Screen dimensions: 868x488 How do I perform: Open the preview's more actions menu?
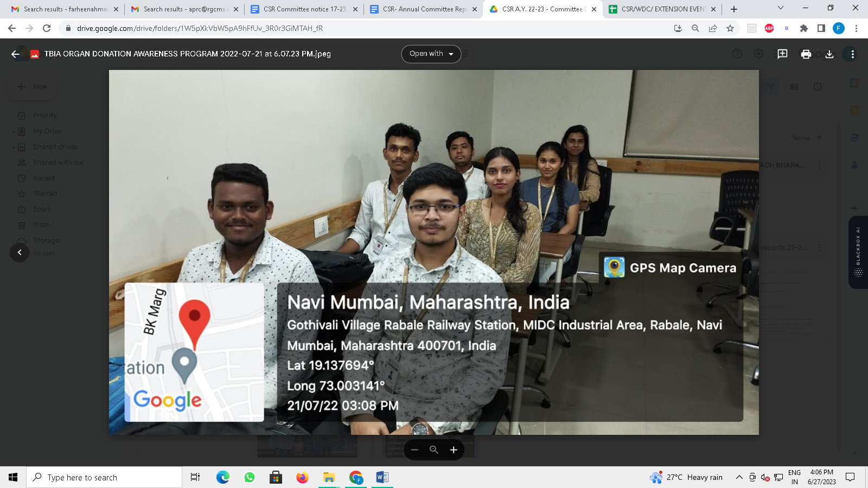(x=853, y=54)
